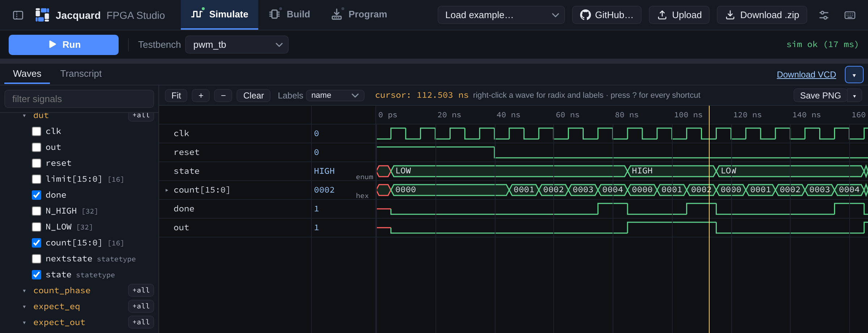This screenshot has height=333, width=868.
Task: Run the simulation
Action: pos(64,45)
